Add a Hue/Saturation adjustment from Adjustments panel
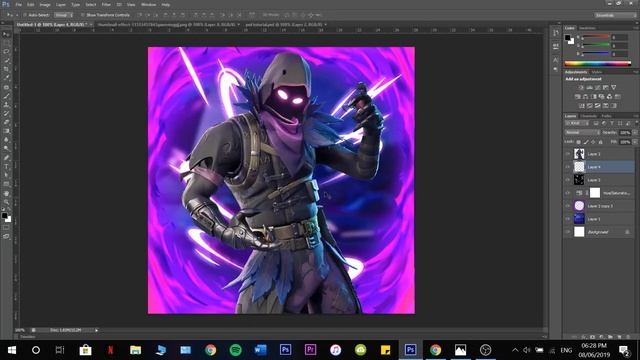 tap(577, 97)
